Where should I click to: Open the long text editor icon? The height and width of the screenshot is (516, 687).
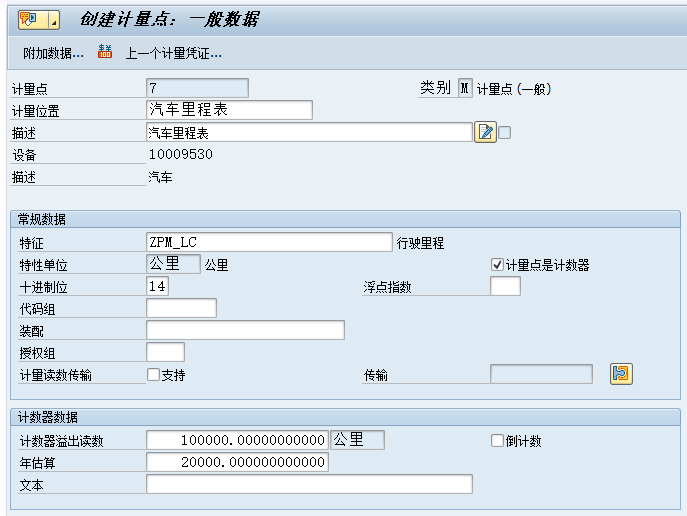point(485,132)
